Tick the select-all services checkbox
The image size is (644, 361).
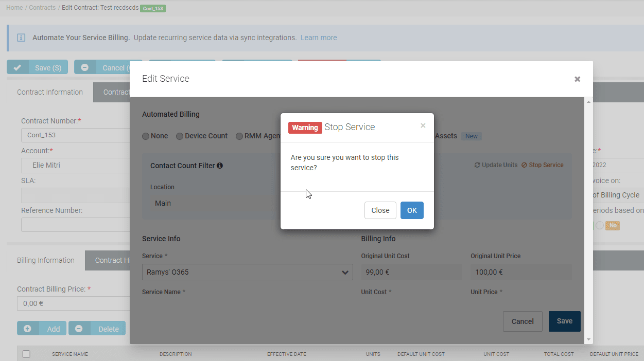click(x=26, y=354)
